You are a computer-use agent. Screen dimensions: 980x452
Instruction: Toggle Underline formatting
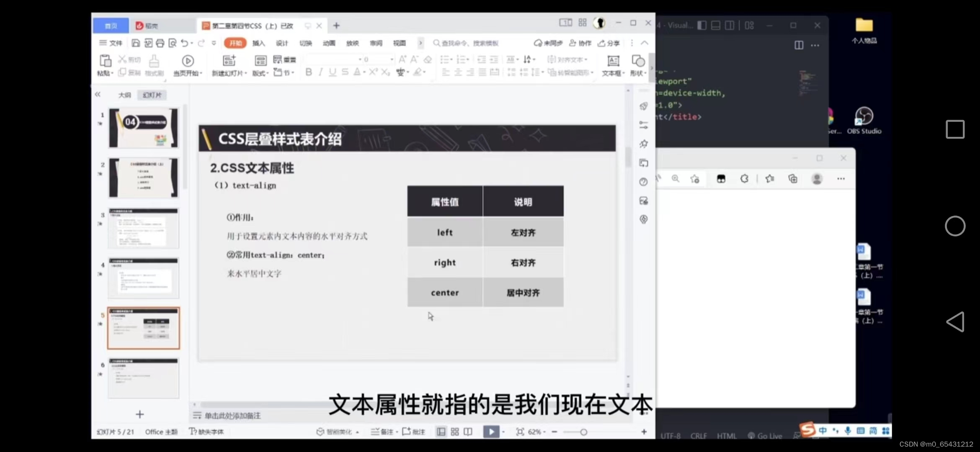pos(333,72)
